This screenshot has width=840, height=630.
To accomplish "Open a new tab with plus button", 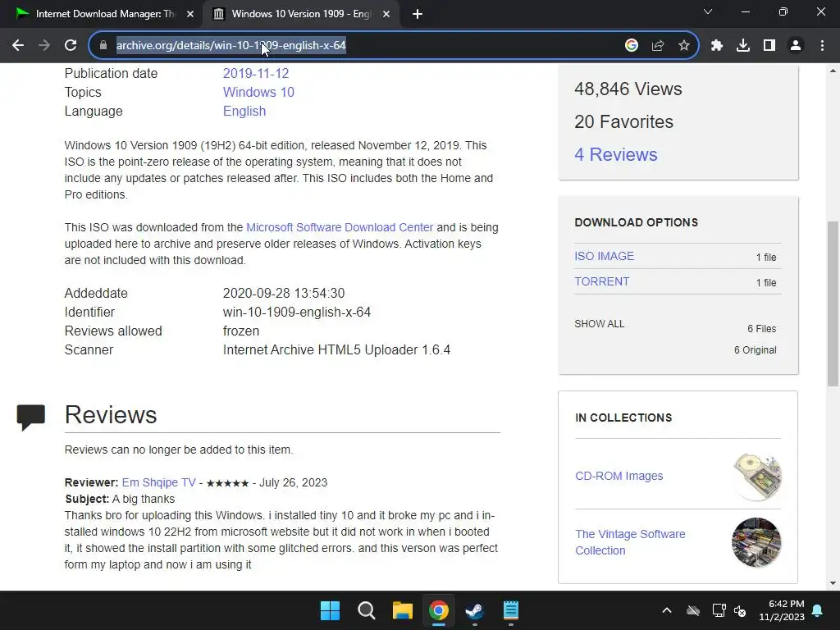I will pos(418,14).
